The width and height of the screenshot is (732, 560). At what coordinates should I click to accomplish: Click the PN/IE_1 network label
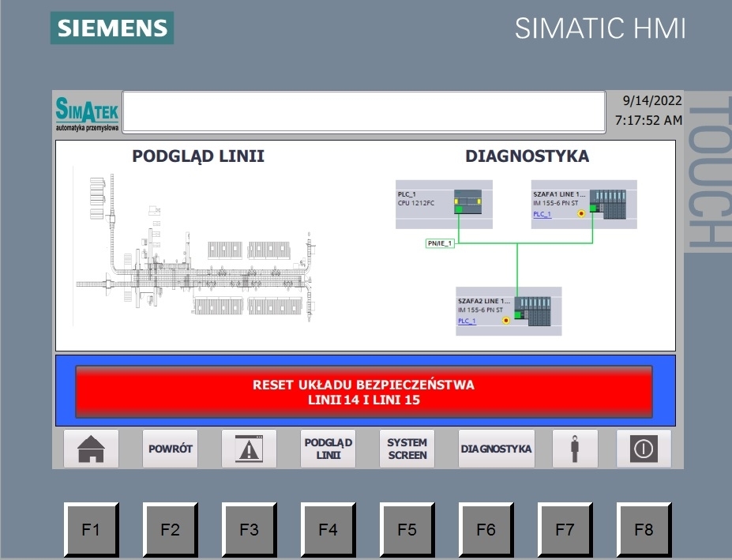[x=440, y=243]
